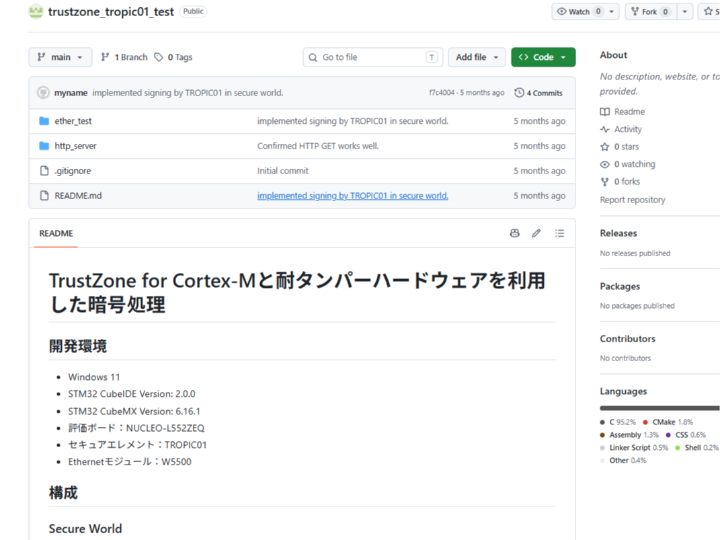
Task: Fork the repository with Fork button
Action: [651, 11]
